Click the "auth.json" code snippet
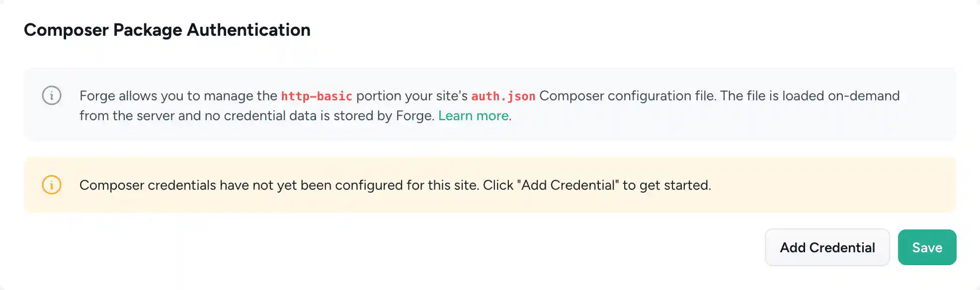Viewport: 980px width, 290px height. click(x=503, y=96)
